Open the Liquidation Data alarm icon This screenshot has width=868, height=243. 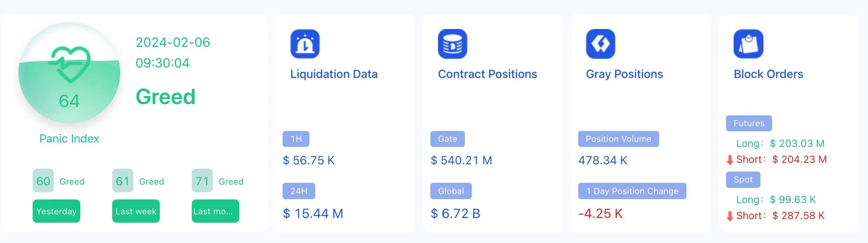pyautogui.click(x=305, y=44)
